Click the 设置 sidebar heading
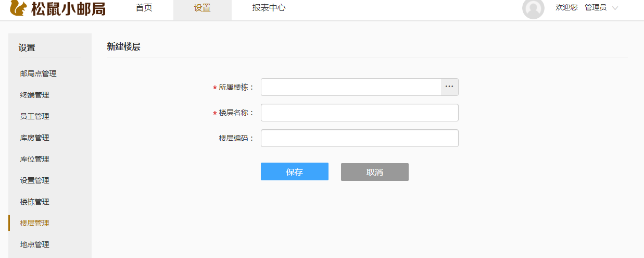Screen dimensions: 644x258 tap(27, 48)
